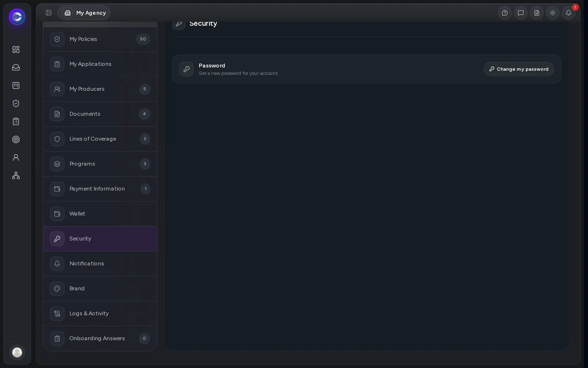
Task: Click the Password heading text
Action: pos(212,66)
